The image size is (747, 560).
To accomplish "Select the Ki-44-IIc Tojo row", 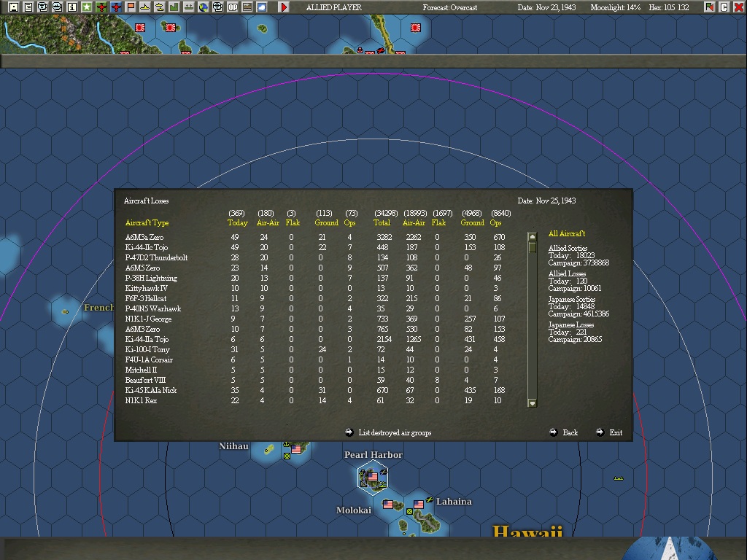I will [315, 247].
